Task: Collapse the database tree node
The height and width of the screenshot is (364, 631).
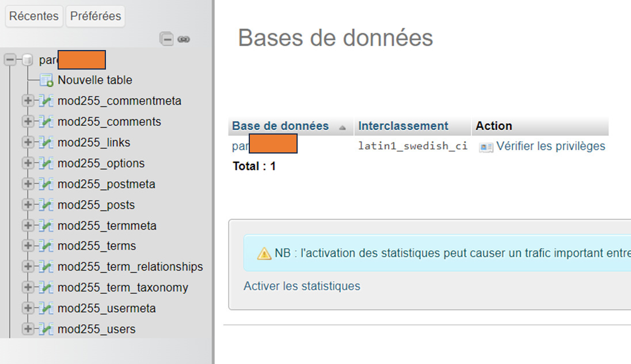Action: click(x=10, y=60)
